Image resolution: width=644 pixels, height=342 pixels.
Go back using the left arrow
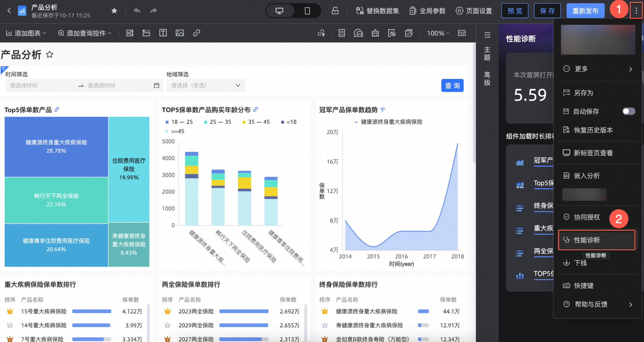[9, 11]
